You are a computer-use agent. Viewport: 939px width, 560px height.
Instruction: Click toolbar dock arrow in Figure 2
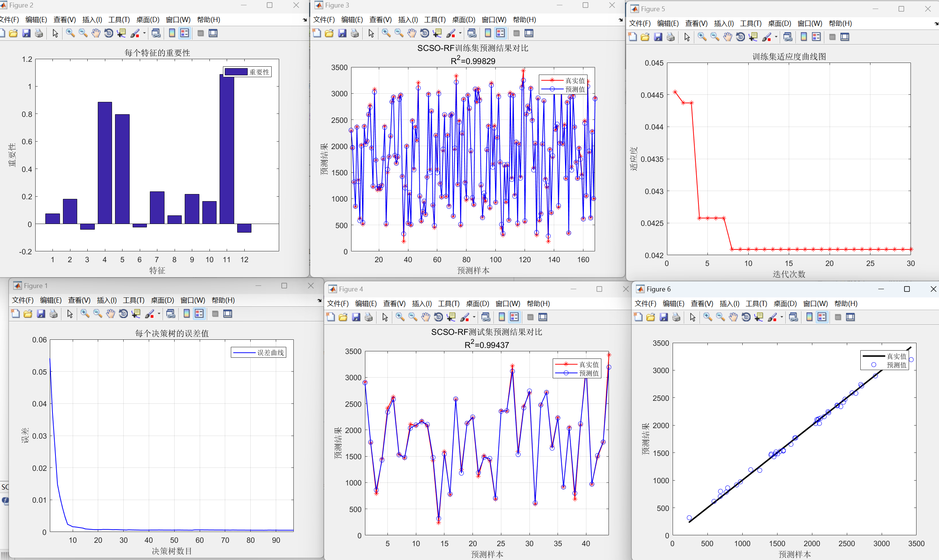(305, 20)
